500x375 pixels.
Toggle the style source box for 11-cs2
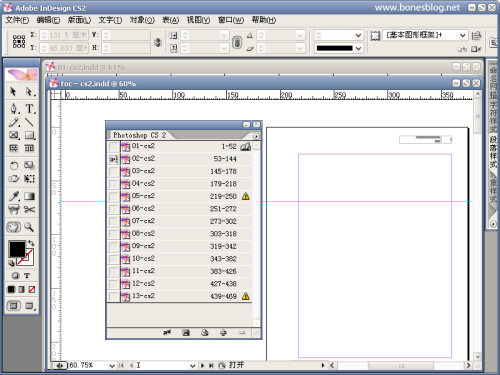click(114, 271)
